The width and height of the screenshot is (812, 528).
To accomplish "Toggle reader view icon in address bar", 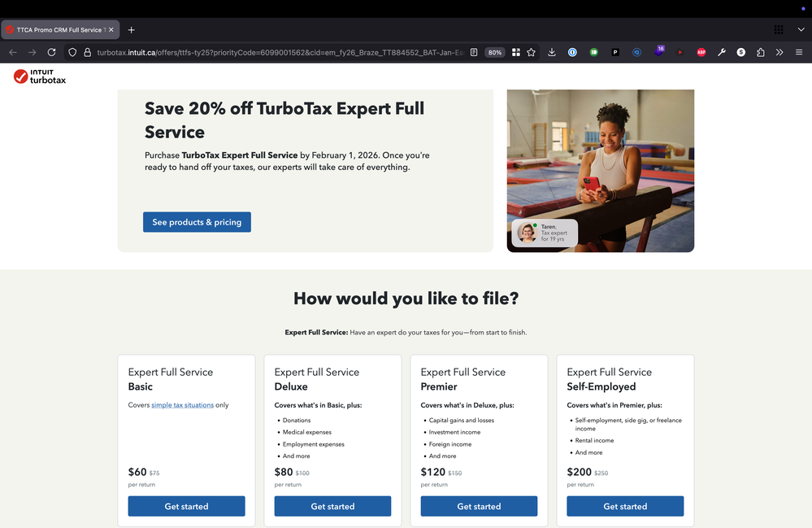I will [x=474, y=52].
